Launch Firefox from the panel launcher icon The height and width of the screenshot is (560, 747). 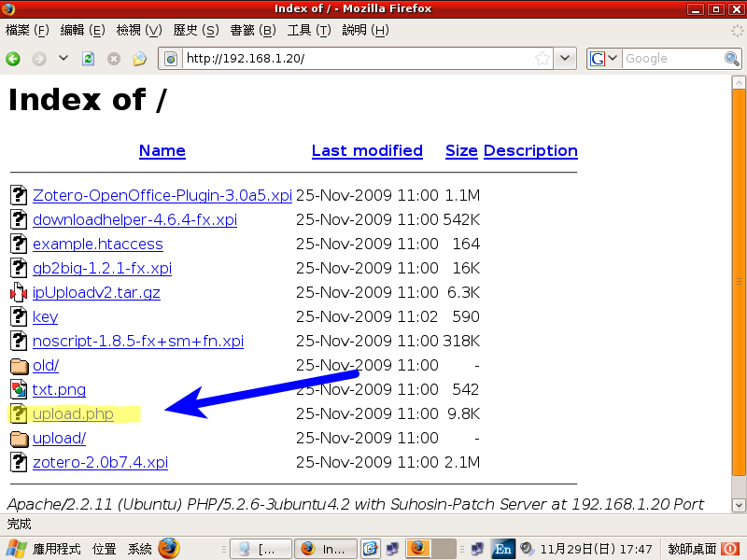tap(169, 548)
